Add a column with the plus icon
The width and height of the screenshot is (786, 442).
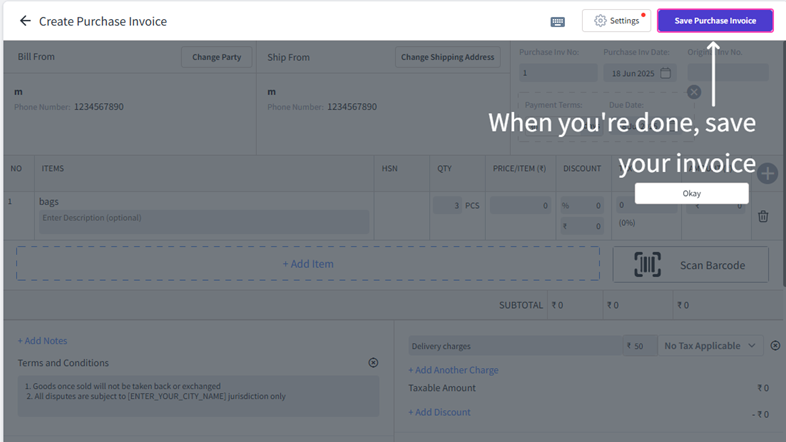[x=767, y=173]
